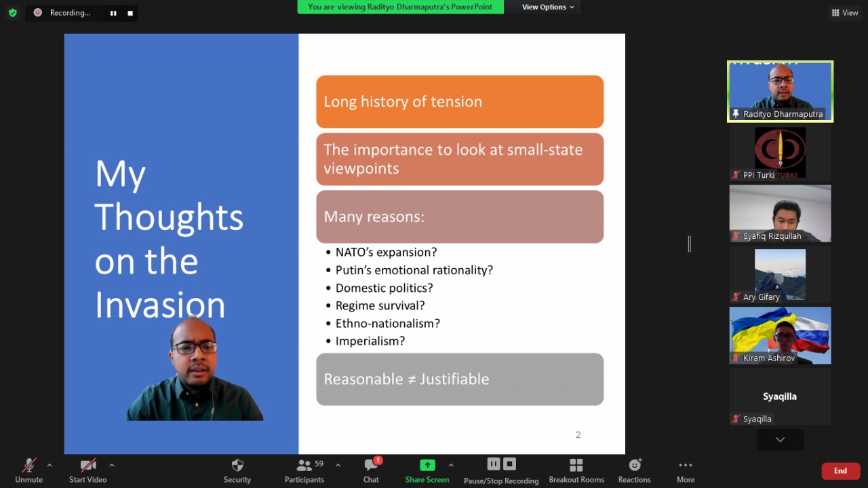
Task: Click the slide number 2
Action: 578,434
